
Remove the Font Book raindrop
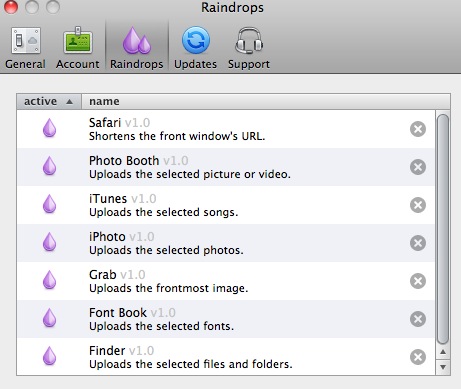point(418,319)
